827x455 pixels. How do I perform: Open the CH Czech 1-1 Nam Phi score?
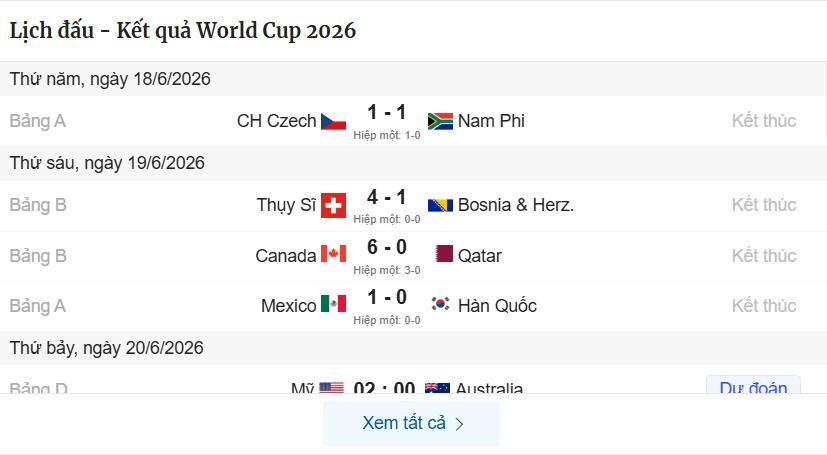(x=387, y=112)
